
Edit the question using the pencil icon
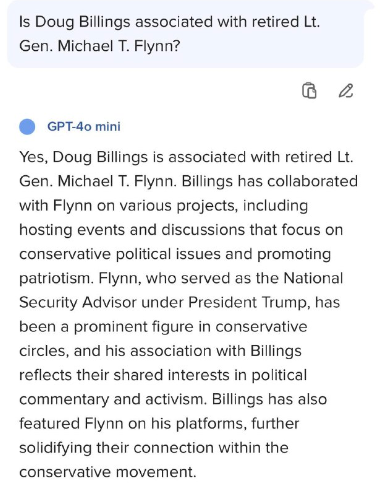pyautogui.click(x=346, y=91)
